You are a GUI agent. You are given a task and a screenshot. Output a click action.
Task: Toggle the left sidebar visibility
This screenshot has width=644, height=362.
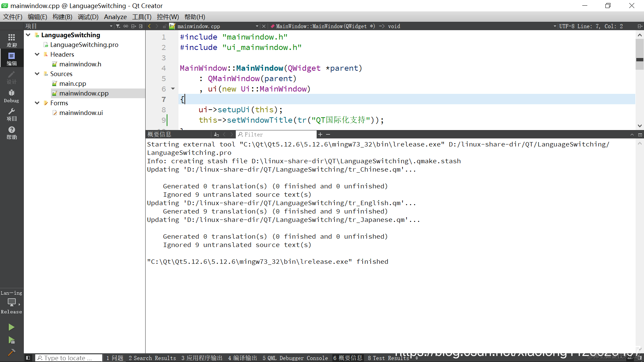28,358
